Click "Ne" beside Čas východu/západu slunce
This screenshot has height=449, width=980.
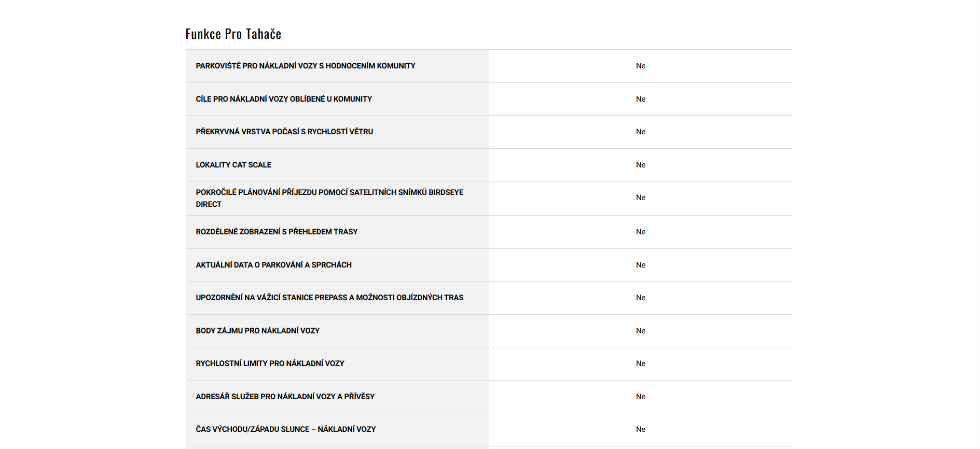pos(641,429)
